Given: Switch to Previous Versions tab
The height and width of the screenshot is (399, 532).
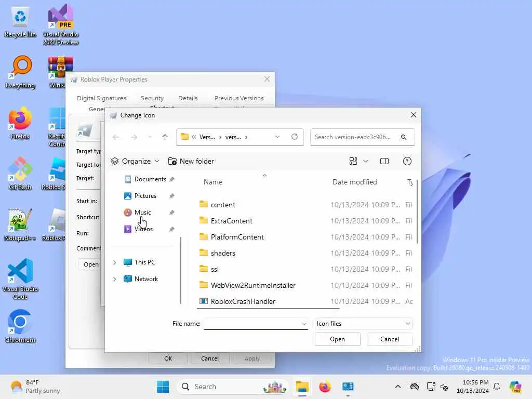Looking at the screenshot, I should (x=239, y=98).
